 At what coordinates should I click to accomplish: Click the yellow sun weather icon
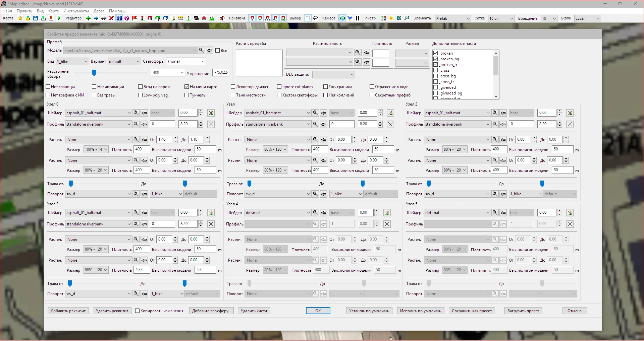tap(391, 18)
